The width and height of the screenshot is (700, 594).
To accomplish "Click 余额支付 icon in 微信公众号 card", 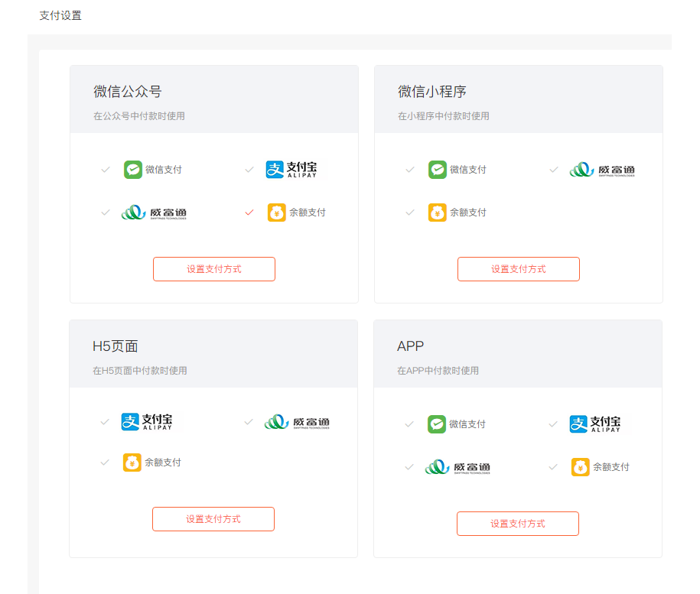I will pyautogui.click(x=277, y=213).
